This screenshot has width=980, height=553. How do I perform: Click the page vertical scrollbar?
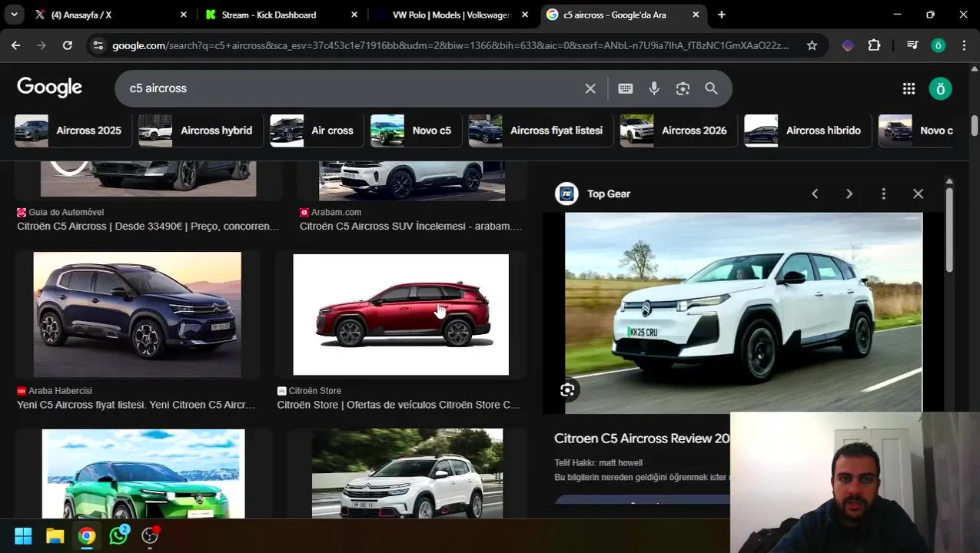click(x=975, y=124)
